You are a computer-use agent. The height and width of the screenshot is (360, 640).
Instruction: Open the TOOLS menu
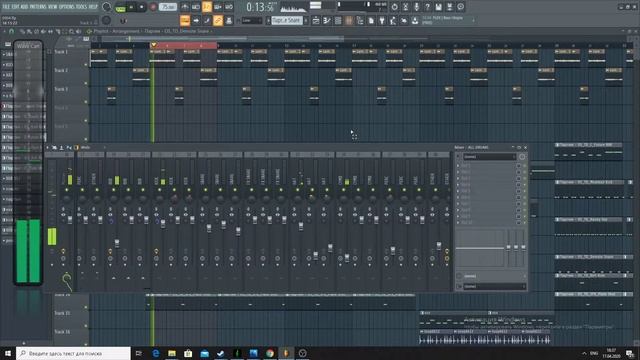point(82,7)
